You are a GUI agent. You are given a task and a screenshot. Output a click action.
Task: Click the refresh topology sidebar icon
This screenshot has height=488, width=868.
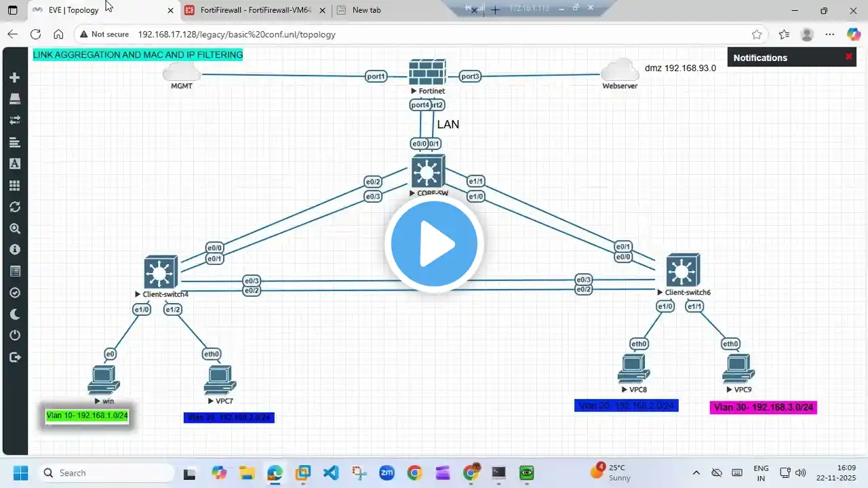click(14, 207)
